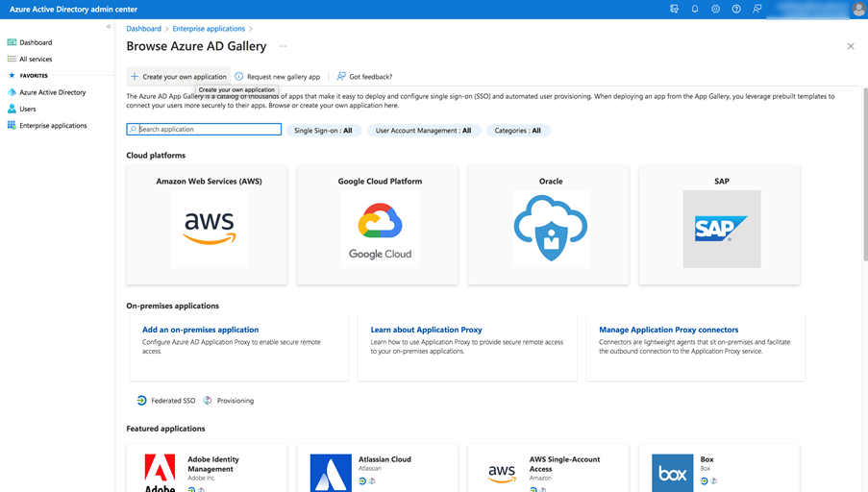
Task: Open the Box featured application icon
Action: (x=672, y=473)
